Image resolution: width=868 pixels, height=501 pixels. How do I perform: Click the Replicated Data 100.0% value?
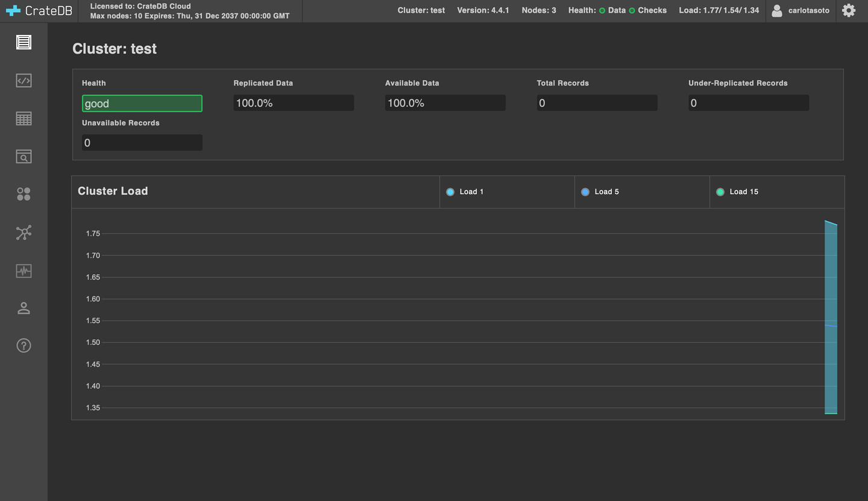click(x=294, y=103)
